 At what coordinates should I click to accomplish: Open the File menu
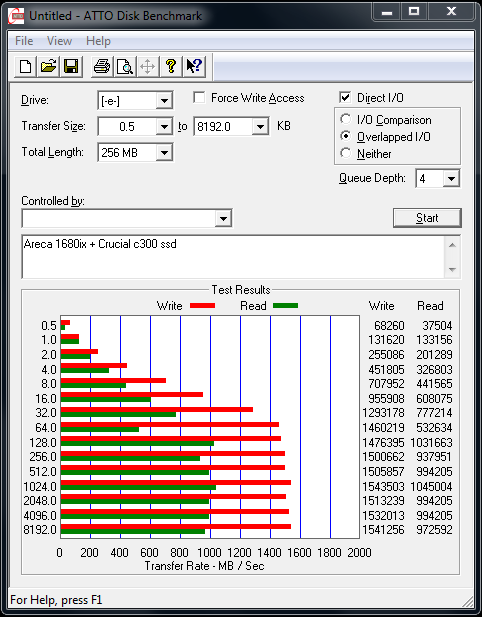pyautogui.click(x=24, y=41)
